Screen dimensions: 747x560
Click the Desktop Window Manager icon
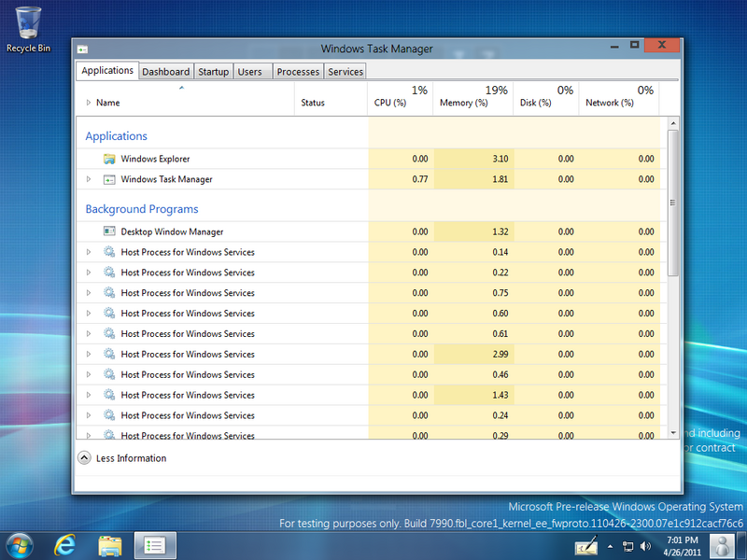pos(109,231)
